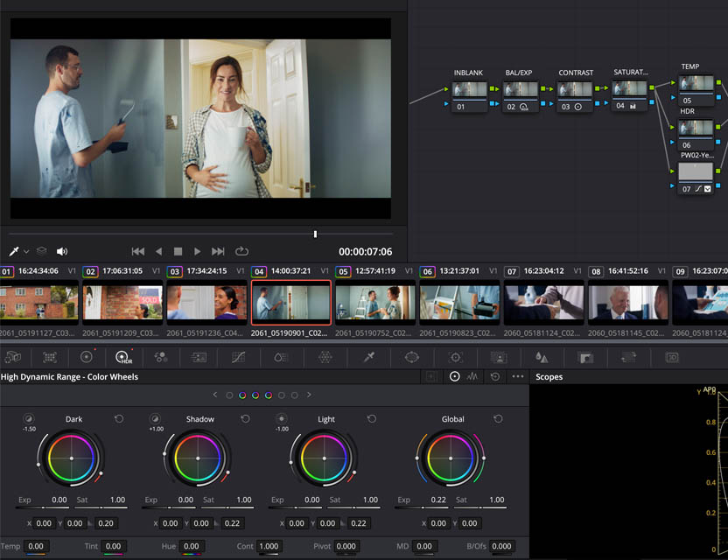Go to next HDR zone bank

tap(309, 395)
